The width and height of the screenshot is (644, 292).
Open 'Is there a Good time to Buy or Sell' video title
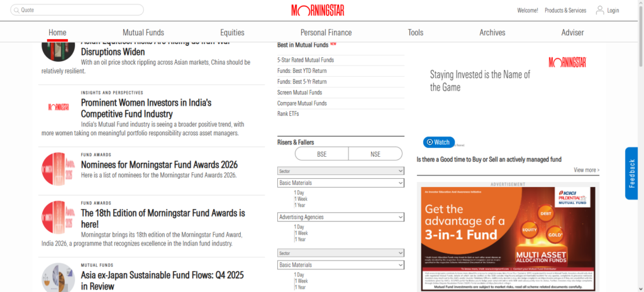click(x=489, y=159)
